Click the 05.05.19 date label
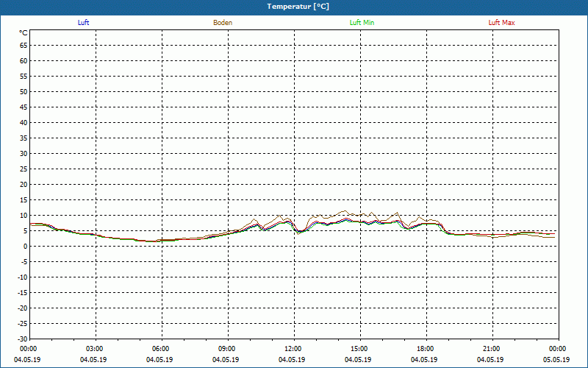588x368 pixels. [556, 360]
